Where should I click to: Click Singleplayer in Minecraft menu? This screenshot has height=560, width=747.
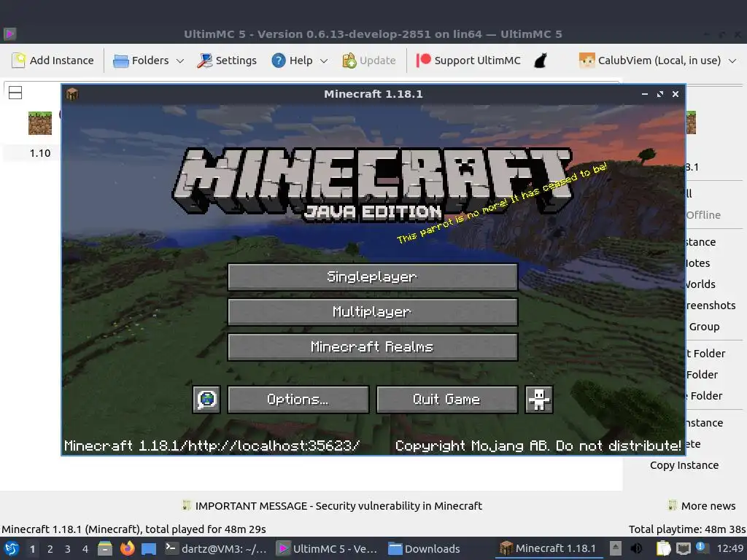pyautogui.click(x=373, y=276)
